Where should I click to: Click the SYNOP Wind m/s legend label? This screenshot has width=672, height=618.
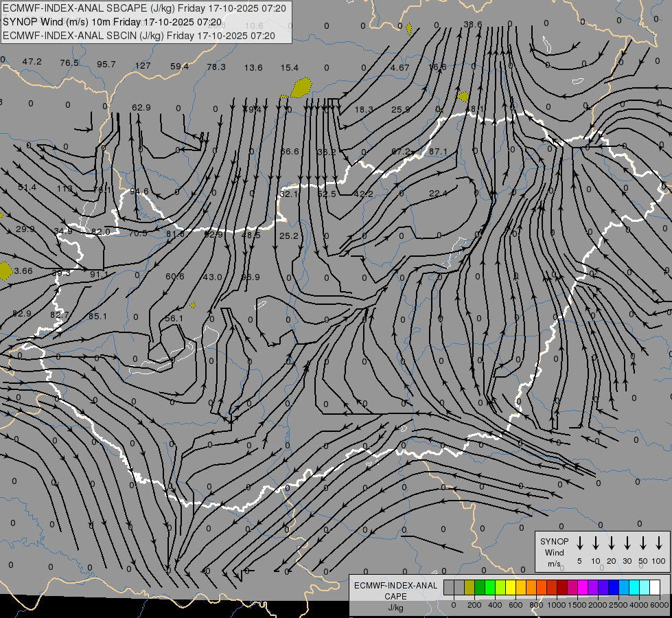(554, 552)
